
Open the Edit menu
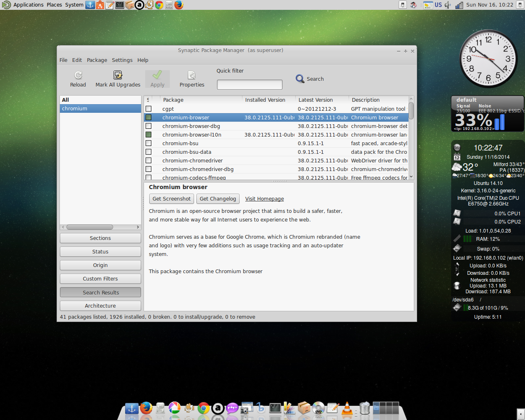tap(77, 60)
